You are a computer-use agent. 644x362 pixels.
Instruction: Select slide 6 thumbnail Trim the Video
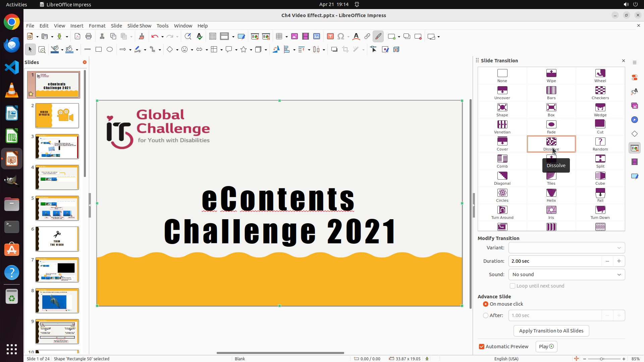pyautogui.click(x=57, y=239)
